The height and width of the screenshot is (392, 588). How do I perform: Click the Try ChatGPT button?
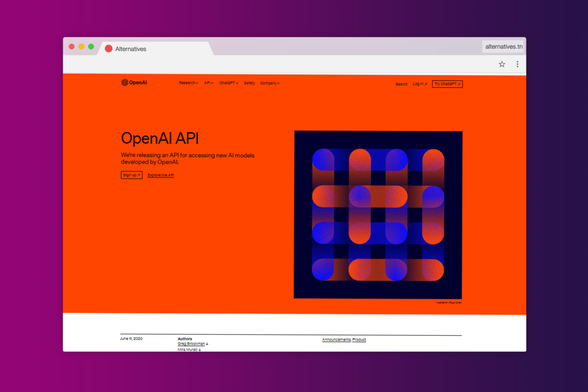tap(447, 84)
